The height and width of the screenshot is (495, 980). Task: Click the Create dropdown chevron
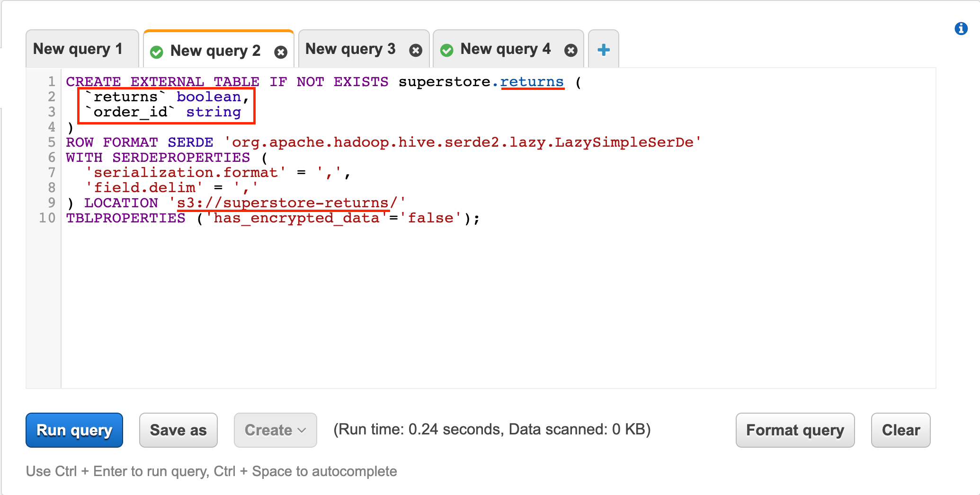click(x=302, y=430)
